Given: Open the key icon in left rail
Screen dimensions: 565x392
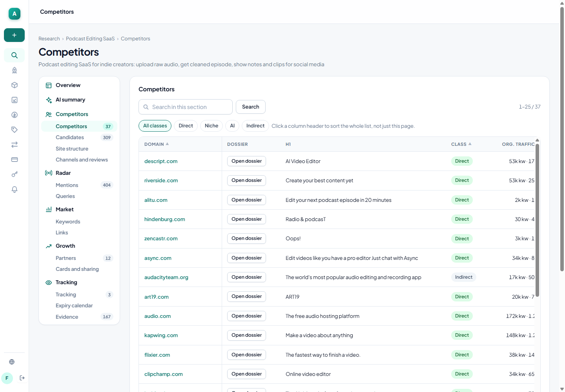Looking at the screenshot, I should click(15, 174).
